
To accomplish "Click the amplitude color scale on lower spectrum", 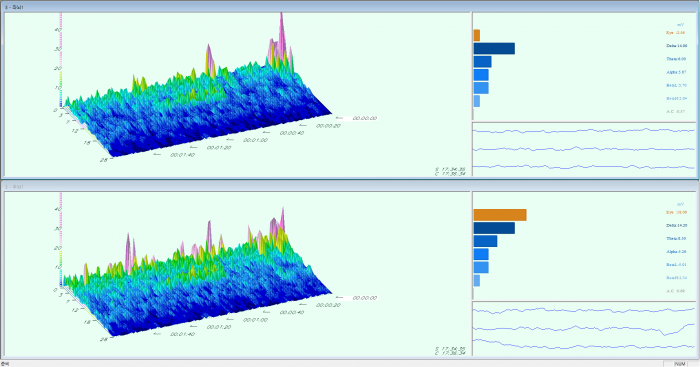I will [61, 240].
